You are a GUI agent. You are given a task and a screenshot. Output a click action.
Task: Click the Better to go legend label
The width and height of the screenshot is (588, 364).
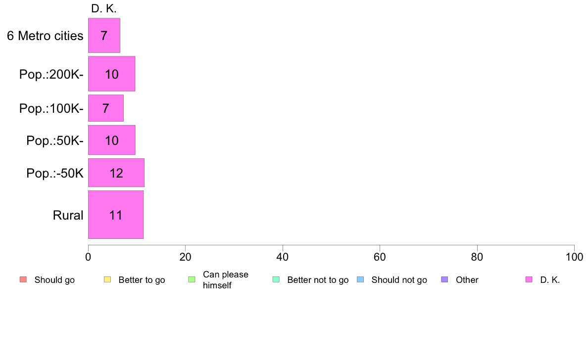142,280
